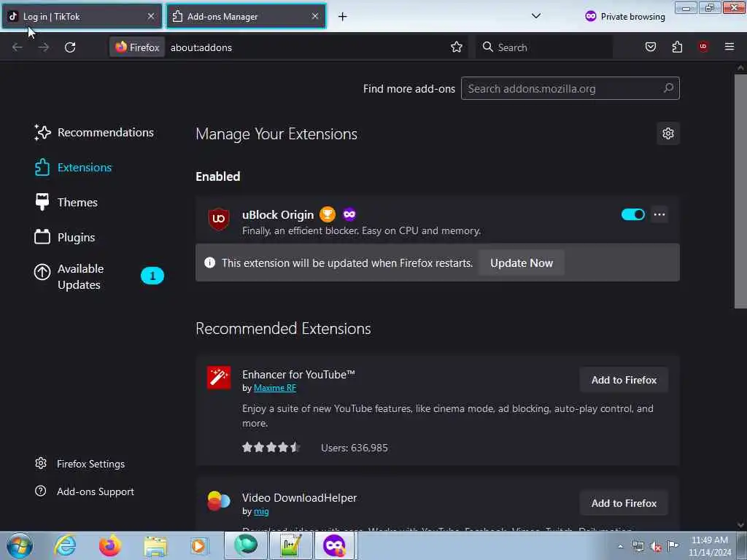Click Firefox private browsing taskbar icon
747x560 pixels.
[x=335, y=545]
